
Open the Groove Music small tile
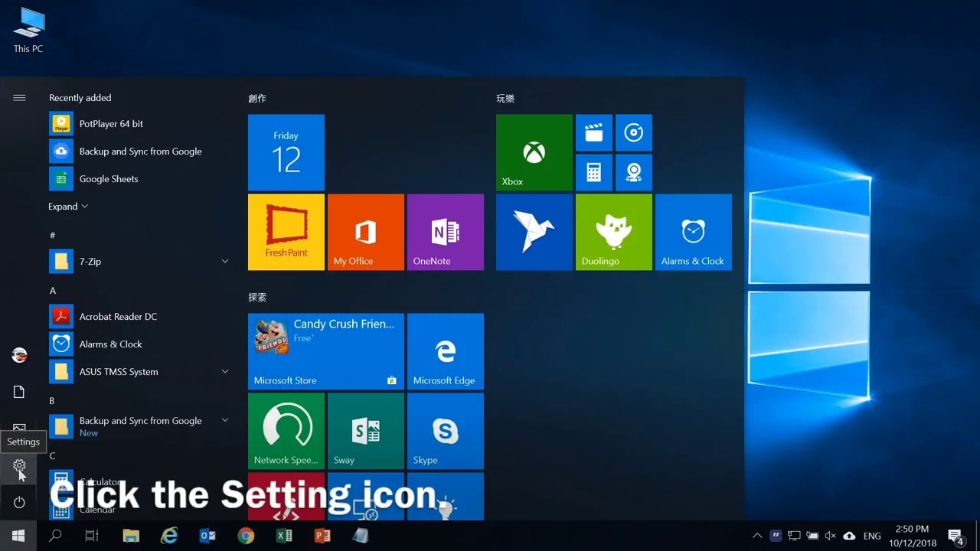coord(634,133)
